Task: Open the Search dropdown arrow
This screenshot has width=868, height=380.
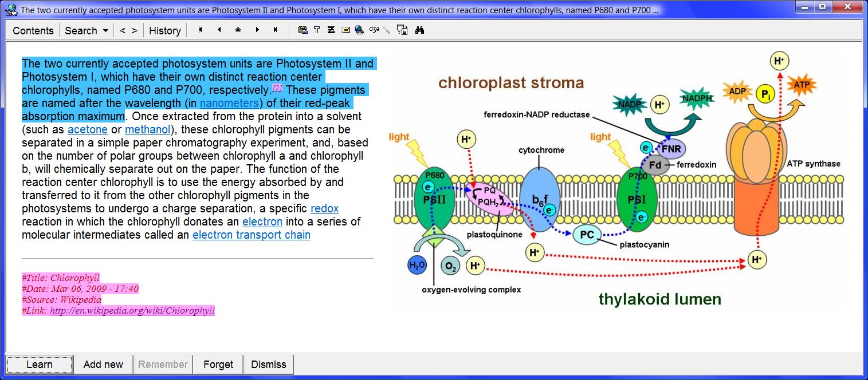Action: tap(105, 31)
